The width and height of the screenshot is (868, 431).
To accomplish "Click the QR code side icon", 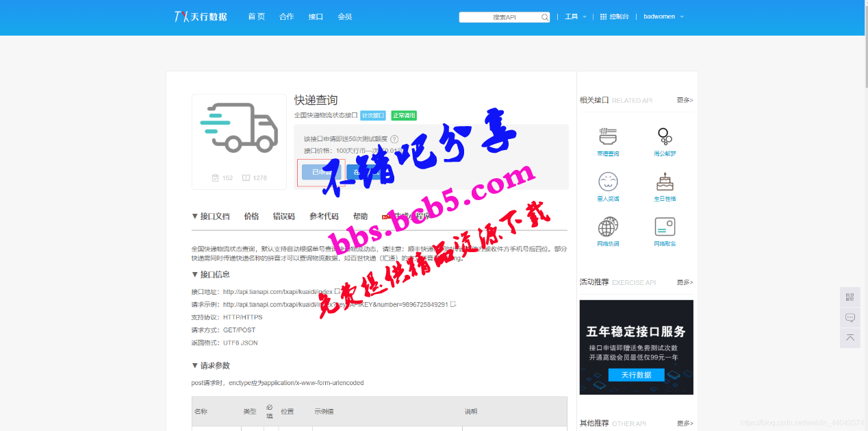I will coord(850,297).
